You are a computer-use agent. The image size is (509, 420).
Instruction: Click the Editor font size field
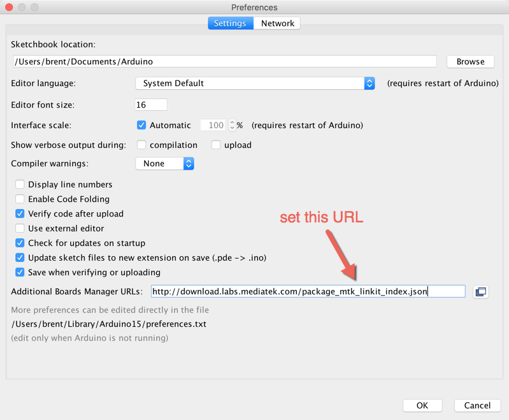pyautogui.click(x=151, y=105)
